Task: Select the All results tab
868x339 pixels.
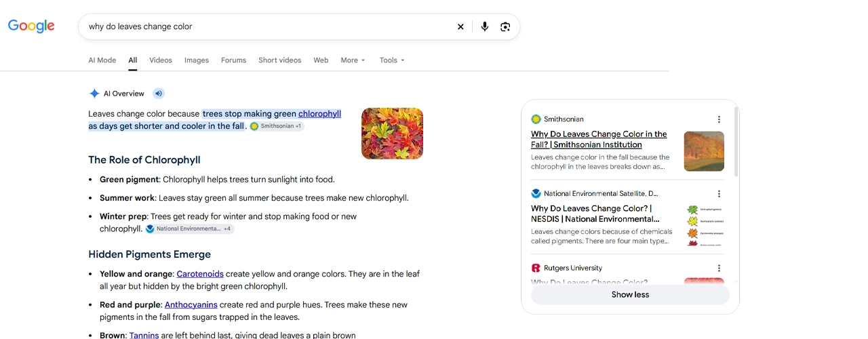Action: point(133,60)
